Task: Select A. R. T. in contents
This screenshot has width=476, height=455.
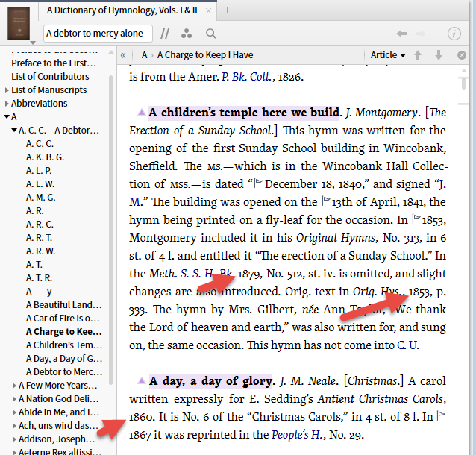Action: [39, 238]
